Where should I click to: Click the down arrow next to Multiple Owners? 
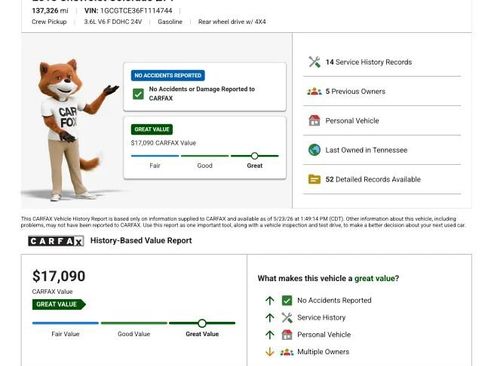tap(270, 352)
